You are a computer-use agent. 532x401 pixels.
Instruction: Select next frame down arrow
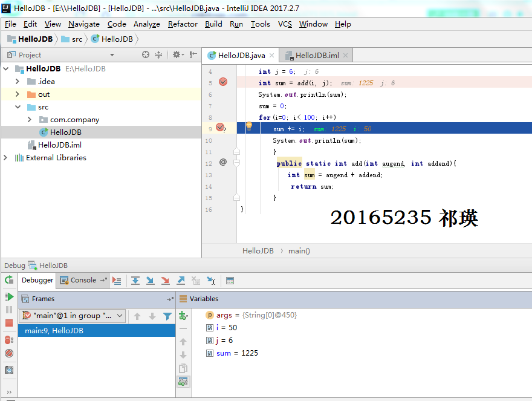pos(152,316)
